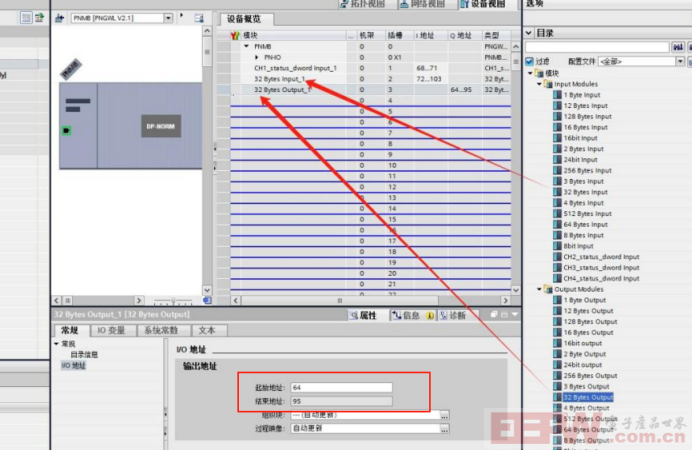This screenshot has width=692, height=450.
Task: Select 目录信息 in properties tree
Action: coord(84,354)
